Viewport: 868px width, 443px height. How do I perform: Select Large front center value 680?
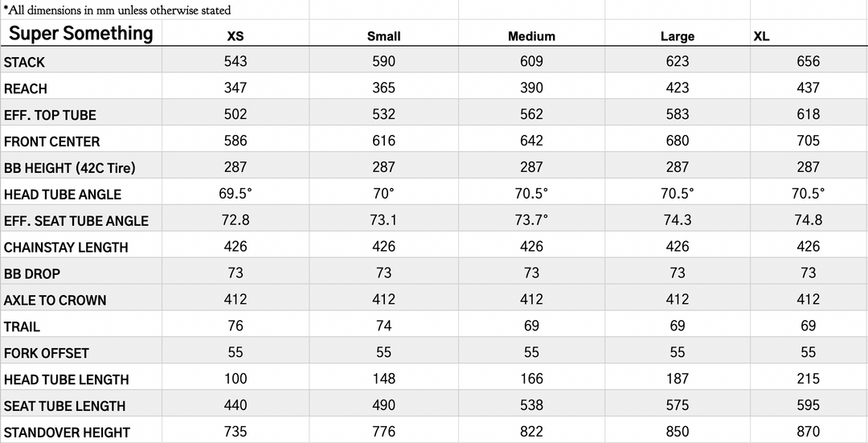pyautogui.click(x=678, y=141)
